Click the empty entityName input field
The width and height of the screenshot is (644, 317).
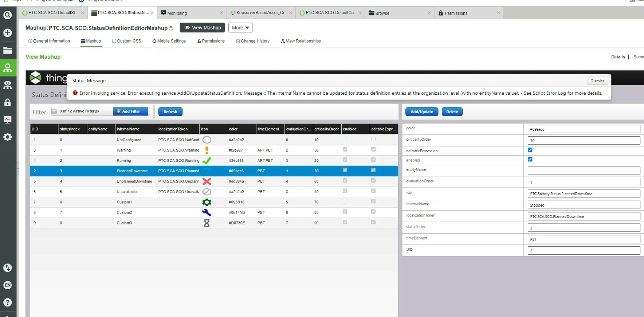(x=584, y=171)
